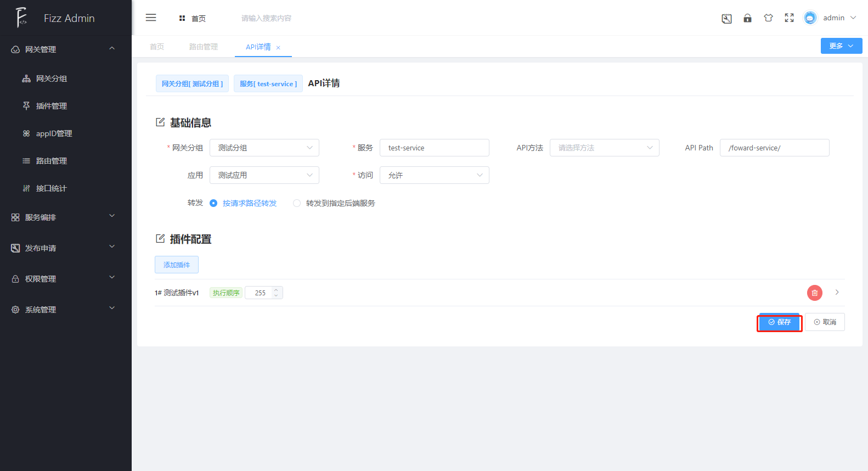This screenshot has height=471, width=868.
Task: Click the 服务 input field test-service
Action: (435, 148)
